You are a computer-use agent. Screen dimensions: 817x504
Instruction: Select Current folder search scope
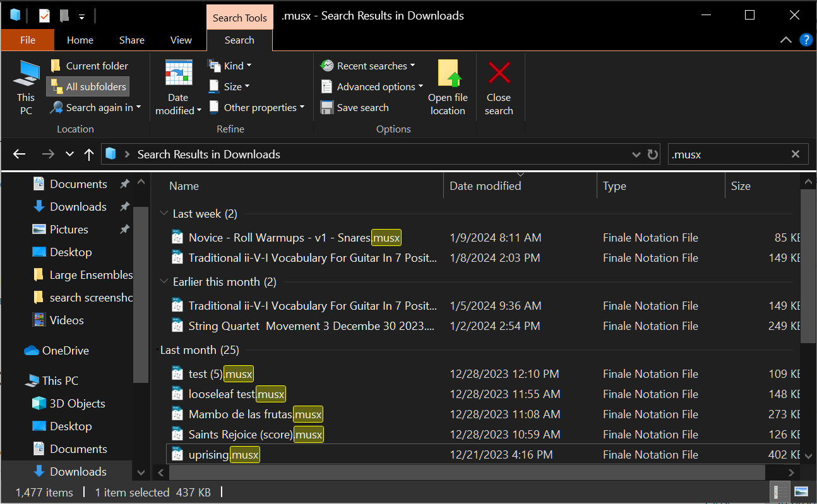(89, 66)
